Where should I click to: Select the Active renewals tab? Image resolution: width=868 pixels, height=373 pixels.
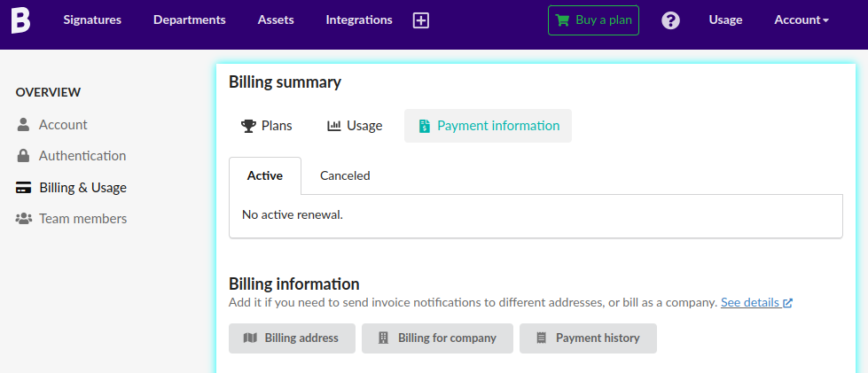coord(265,175)
